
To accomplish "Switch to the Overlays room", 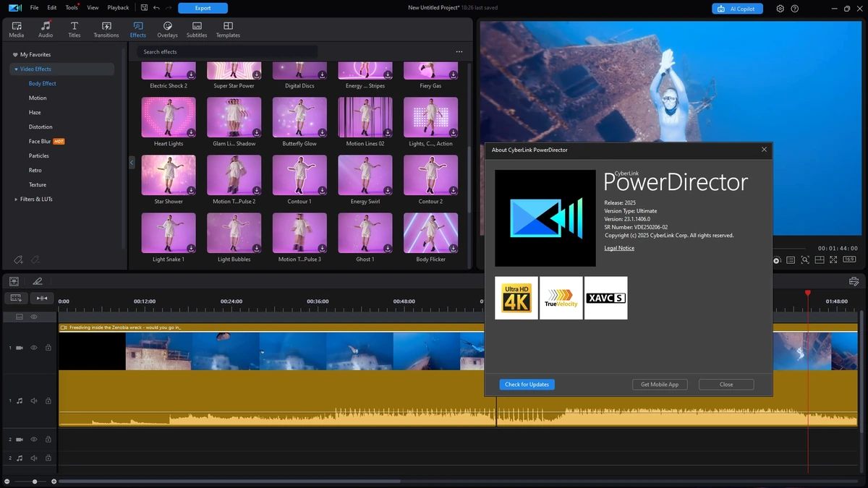I will tap(167, 30).
